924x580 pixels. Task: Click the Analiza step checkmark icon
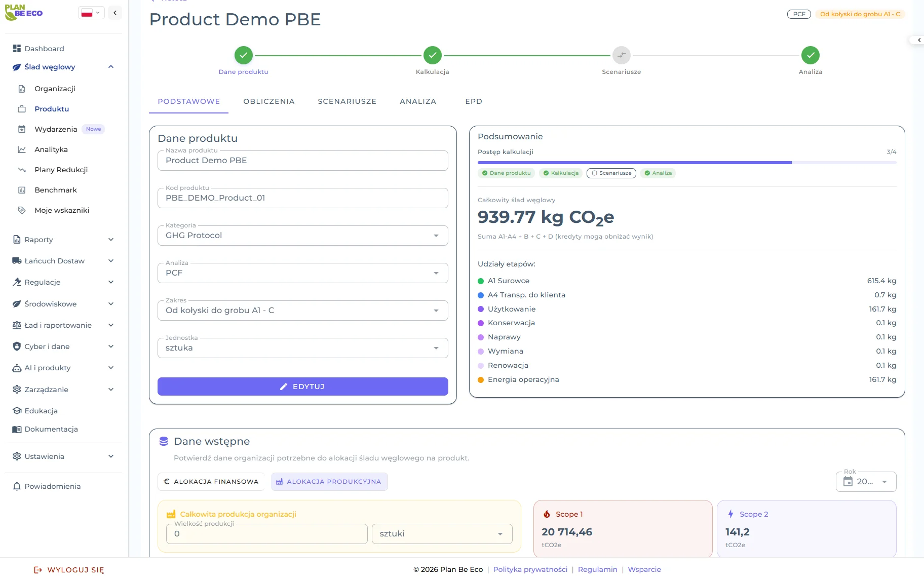[810, 55]
